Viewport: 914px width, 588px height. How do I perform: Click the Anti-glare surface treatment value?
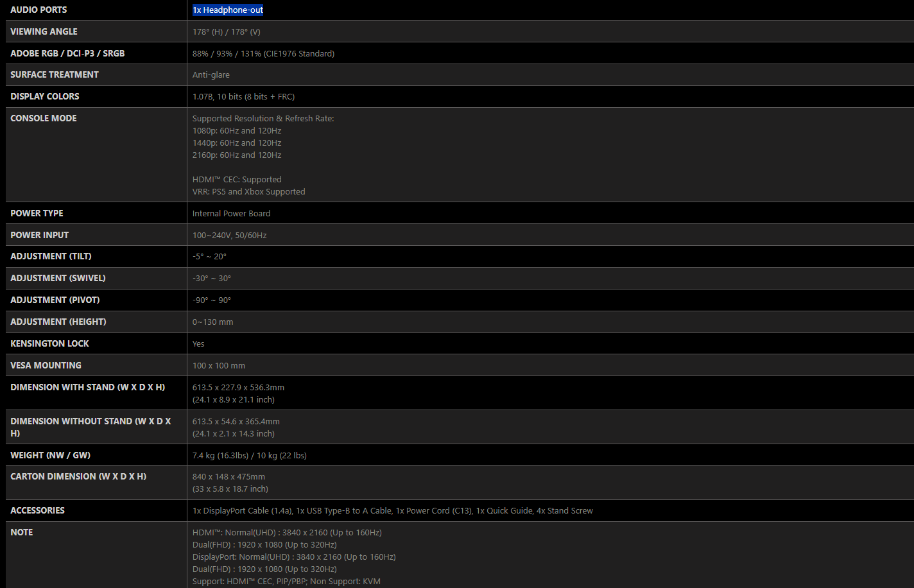211,75
